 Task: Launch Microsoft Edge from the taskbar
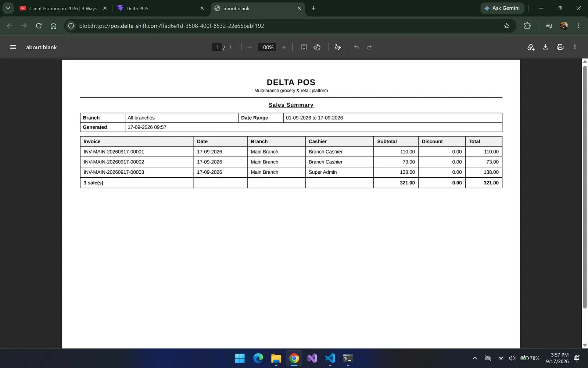[x=258, y=358]
